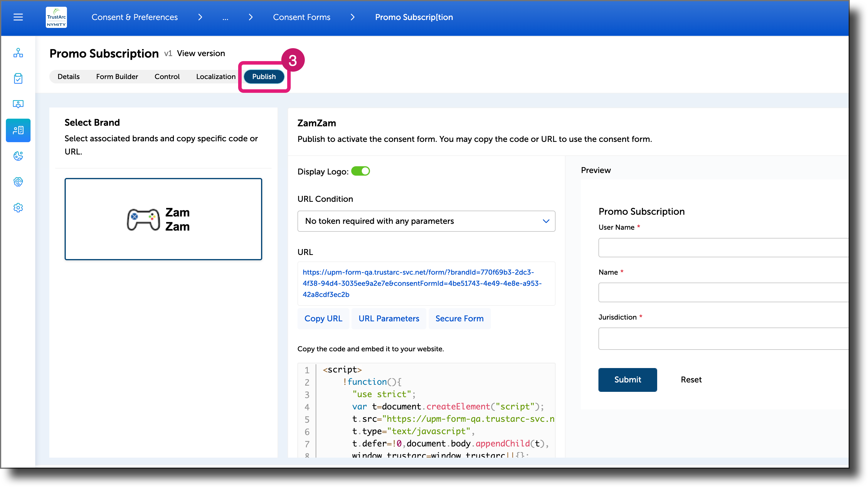This screenshot has height=487, width=868.
Task: Click the View version link
Action: (x=201, y=53)
